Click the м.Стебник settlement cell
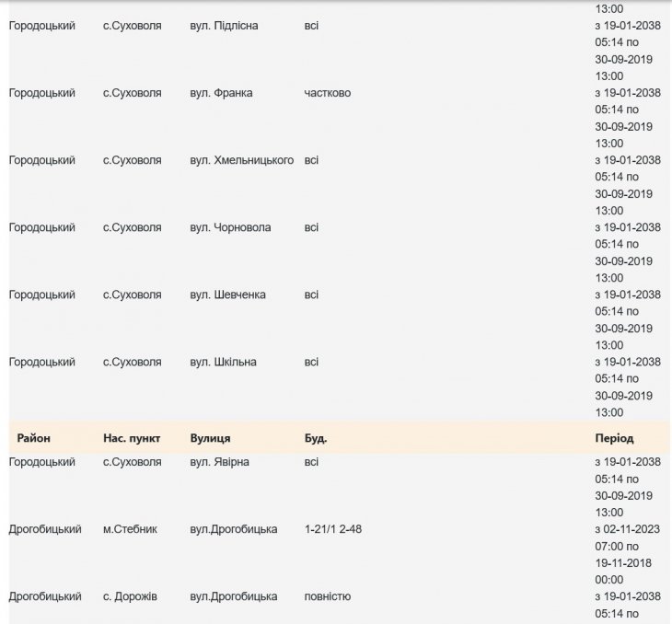 (130, 529)
